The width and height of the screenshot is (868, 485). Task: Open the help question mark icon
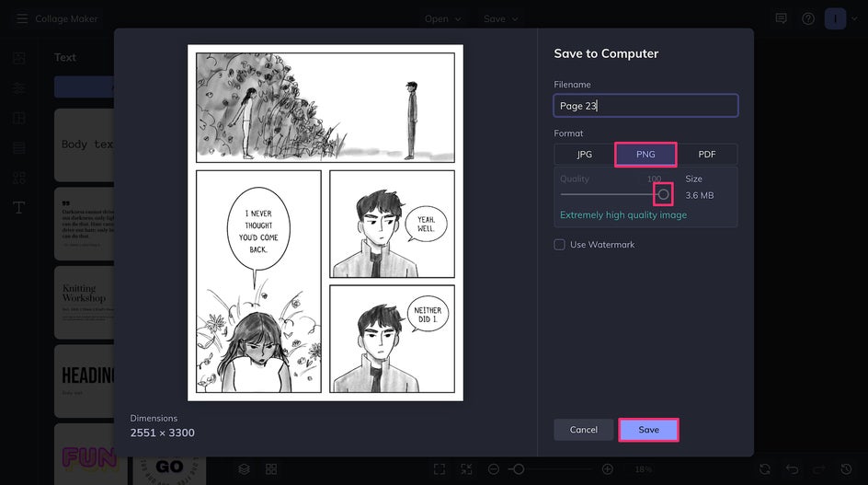(x=808, y=18)
